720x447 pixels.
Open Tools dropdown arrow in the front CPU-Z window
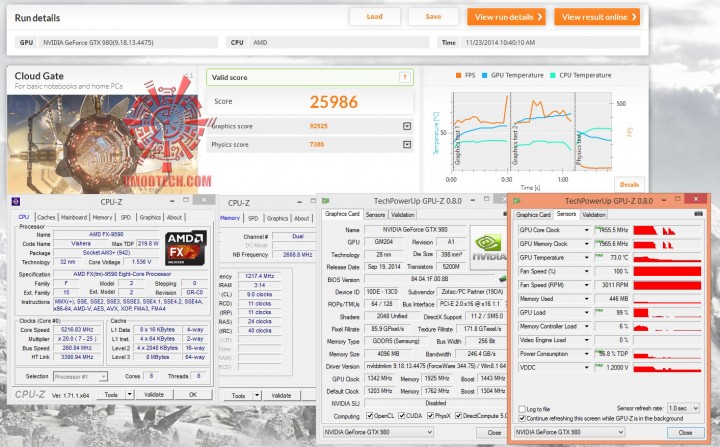point(130,394)
